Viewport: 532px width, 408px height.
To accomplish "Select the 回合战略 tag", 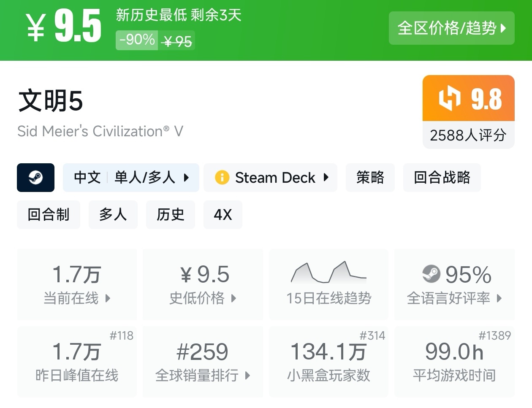I will 442,178.
